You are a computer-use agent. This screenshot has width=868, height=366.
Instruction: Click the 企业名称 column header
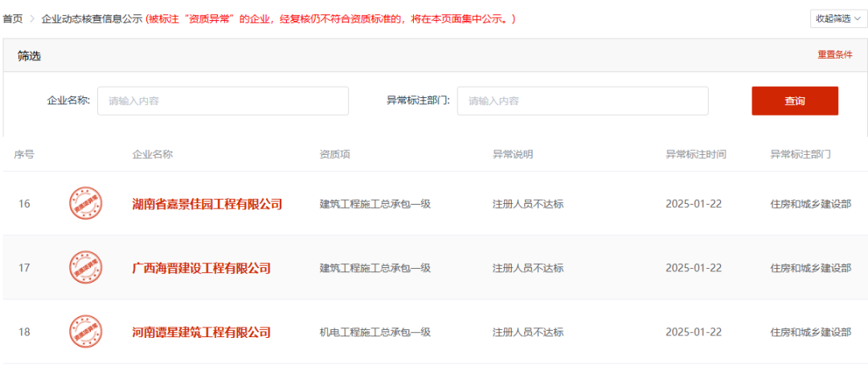[x=153, y=154]
